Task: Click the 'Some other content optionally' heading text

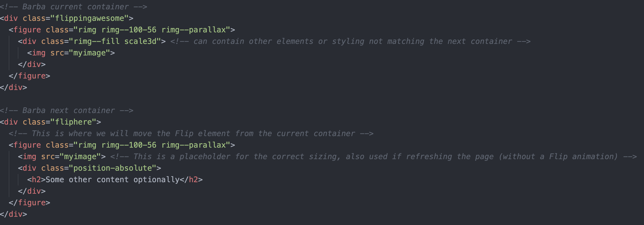Action: pos(112,180)
